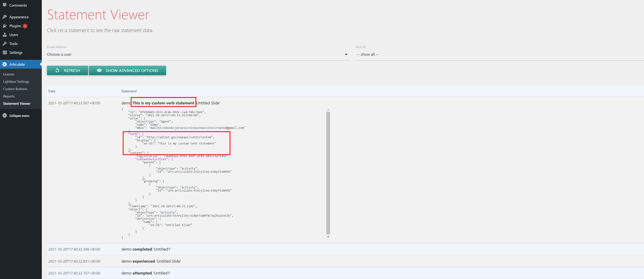644x279 pixels.
Task: Click the JSON panel scroll down arrow
Action: pos(328,237)
